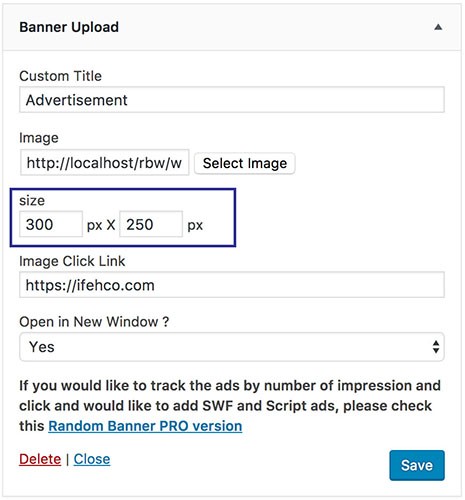Click the size label above the dimension fields

[32, 201]
